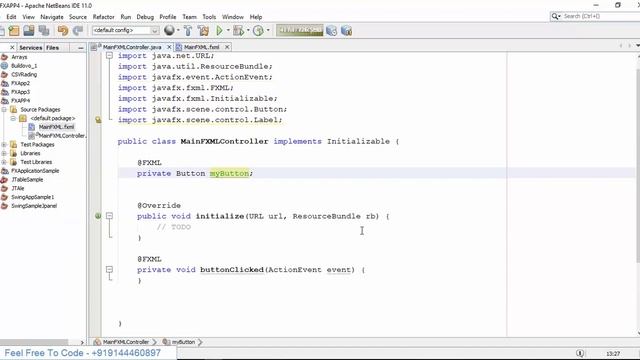
Task: Open the Source menu
Action: pos(78,17)
